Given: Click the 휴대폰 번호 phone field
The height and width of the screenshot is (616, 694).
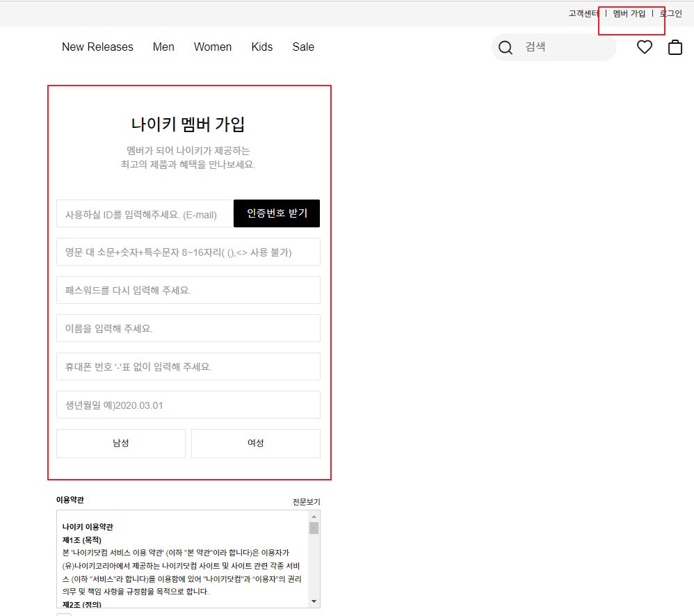Looking at the screenshot, I should [188, 366].
